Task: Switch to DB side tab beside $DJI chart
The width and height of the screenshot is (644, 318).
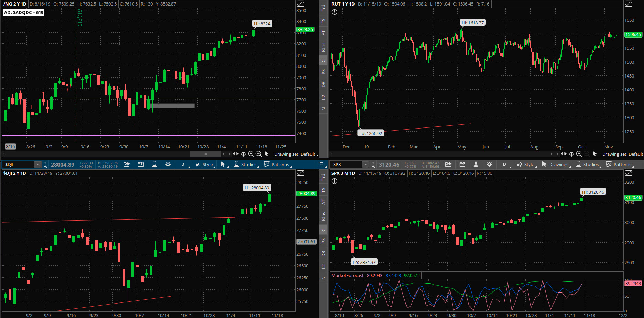Action: click(323, 254)
